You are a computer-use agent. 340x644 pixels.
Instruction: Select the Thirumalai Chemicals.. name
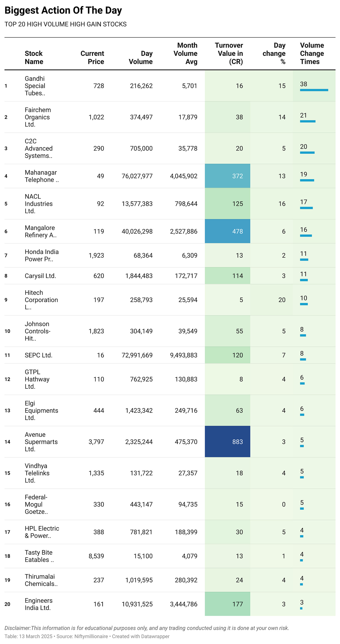pos(41,580)
